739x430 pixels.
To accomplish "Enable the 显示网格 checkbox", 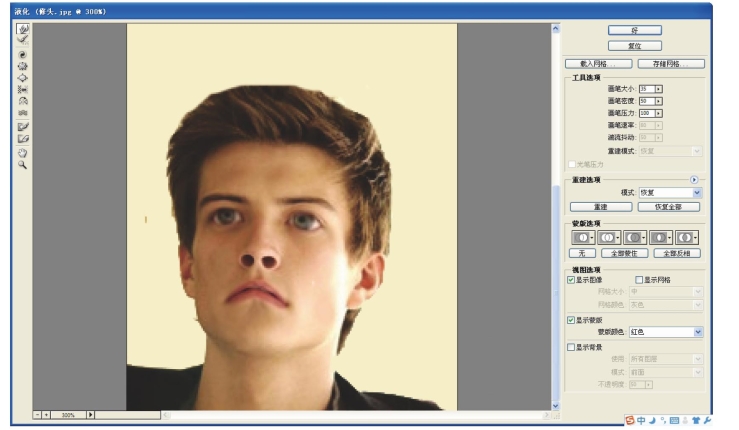I will 639,280.
